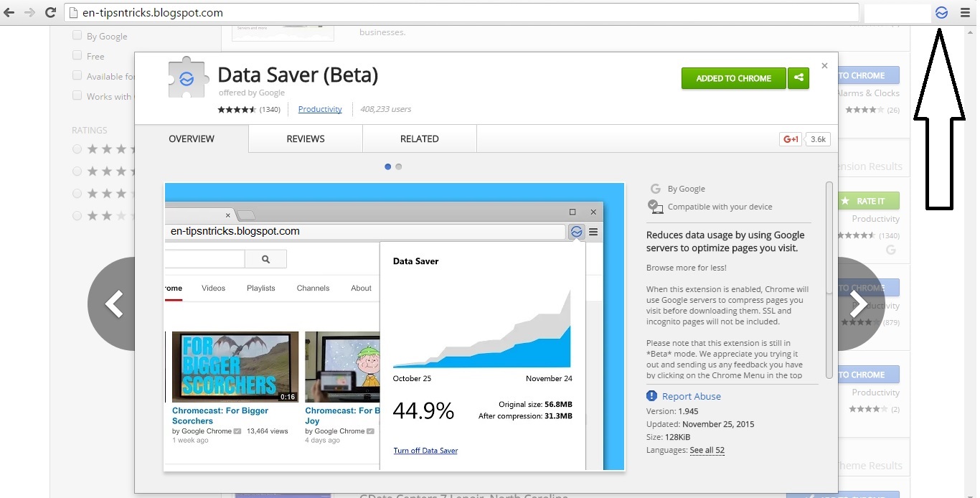This screenshot has height=498, width=980.
Task: Open the Productivity category link
Action: (x=320, y=109)
